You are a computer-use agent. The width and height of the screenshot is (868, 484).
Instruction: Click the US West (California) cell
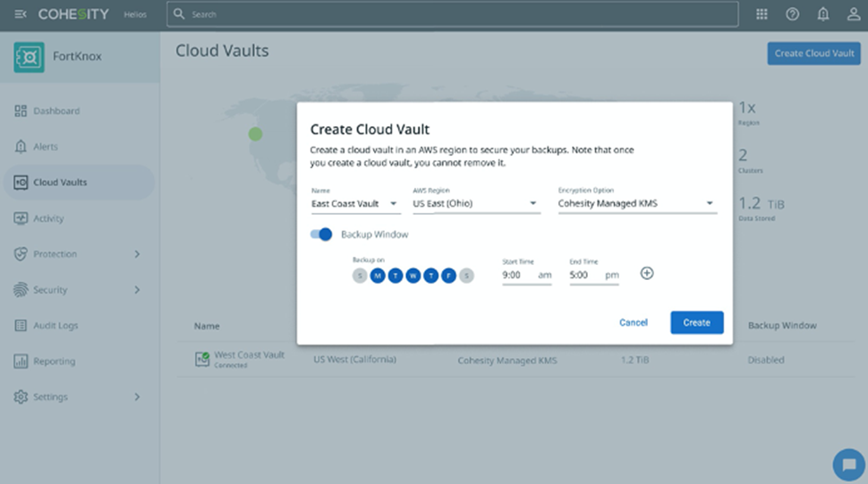click(355, 360)
